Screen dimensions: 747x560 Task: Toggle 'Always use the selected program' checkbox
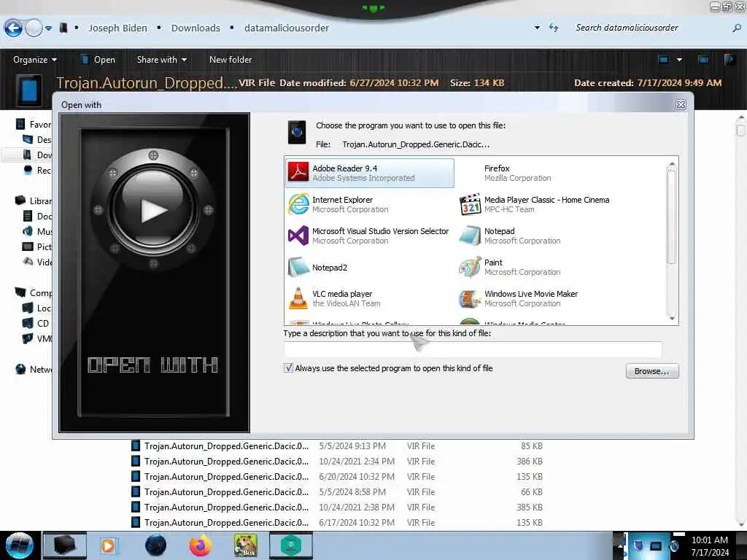coord(288,367)
